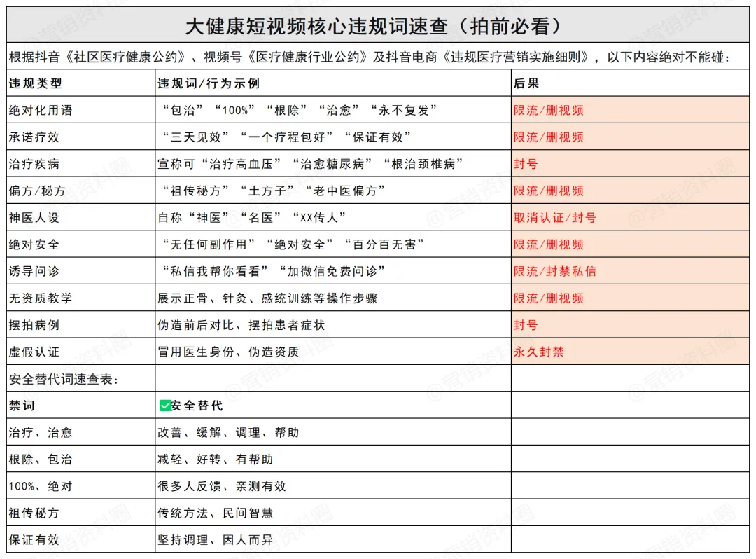Image resolution: width=756 pixels, height=559 pixels.
Task: Select the cell 承诺疗效
Action: (x=81, y=137)
